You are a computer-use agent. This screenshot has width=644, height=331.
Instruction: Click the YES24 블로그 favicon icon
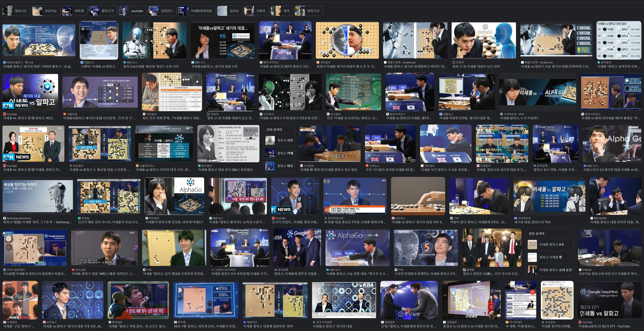5,62
